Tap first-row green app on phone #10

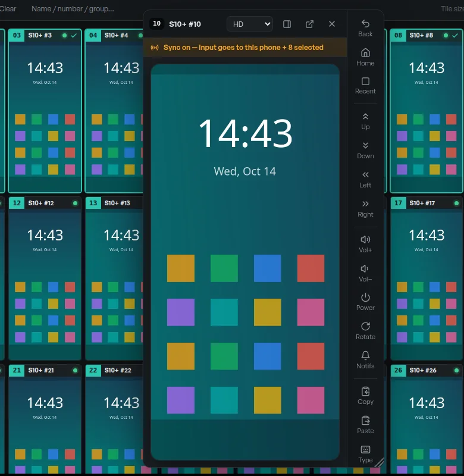tap(224, 268)
